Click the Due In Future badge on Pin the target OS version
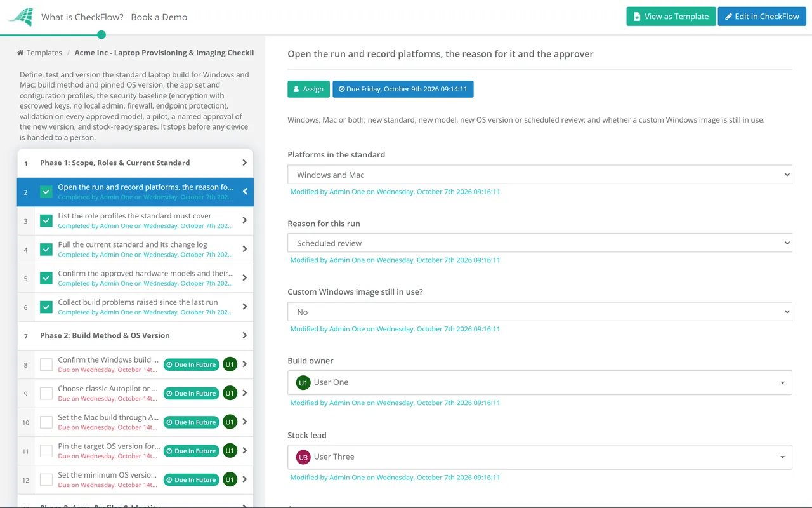This screenshot has height=508, width=812. tap(191, 451)
